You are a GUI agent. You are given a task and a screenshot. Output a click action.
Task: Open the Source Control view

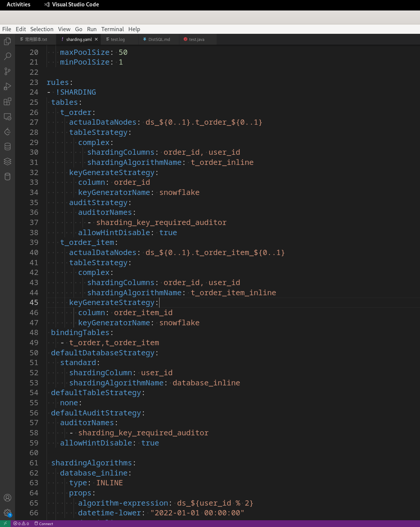point(8,71)
